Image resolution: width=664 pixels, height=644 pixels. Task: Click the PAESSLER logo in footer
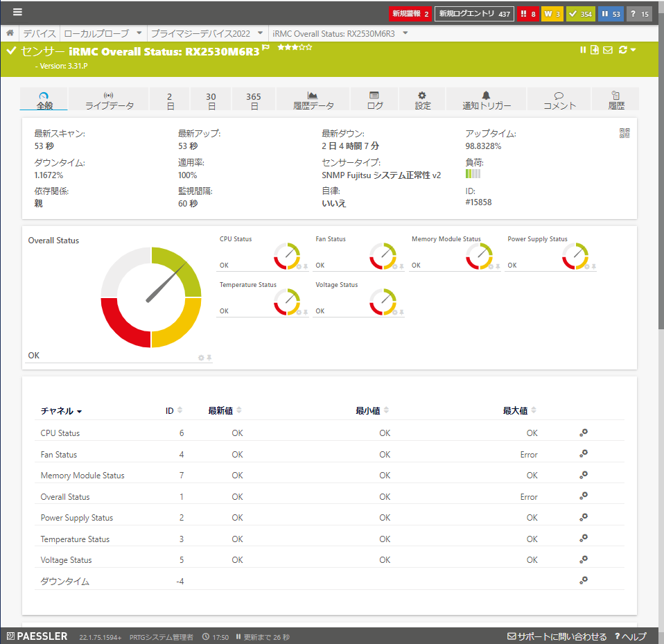click(37, 636)
